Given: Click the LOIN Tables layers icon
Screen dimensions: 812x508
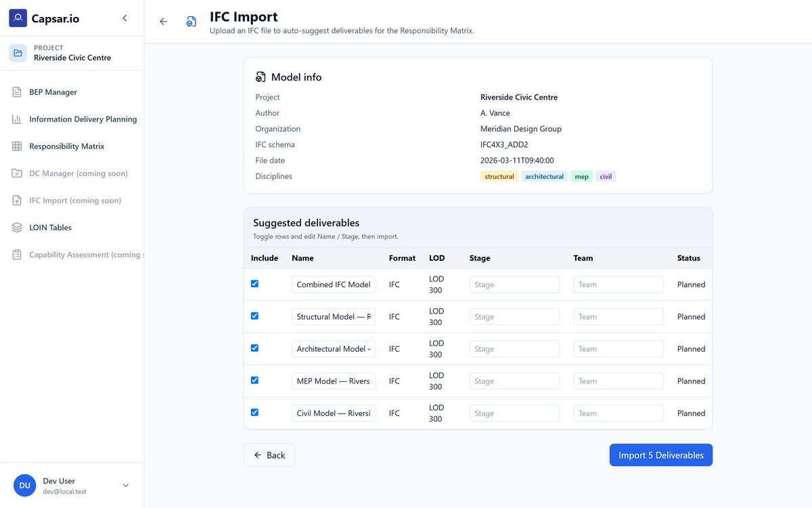Looking at the screenshot, I should tap(17, 228).
